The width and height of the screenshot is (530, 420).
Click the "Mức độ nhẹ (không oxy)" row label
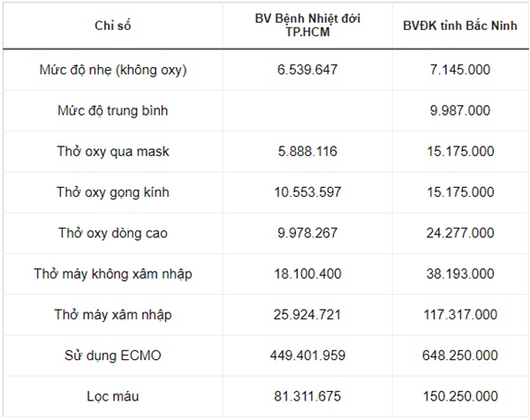click(112, 70)
